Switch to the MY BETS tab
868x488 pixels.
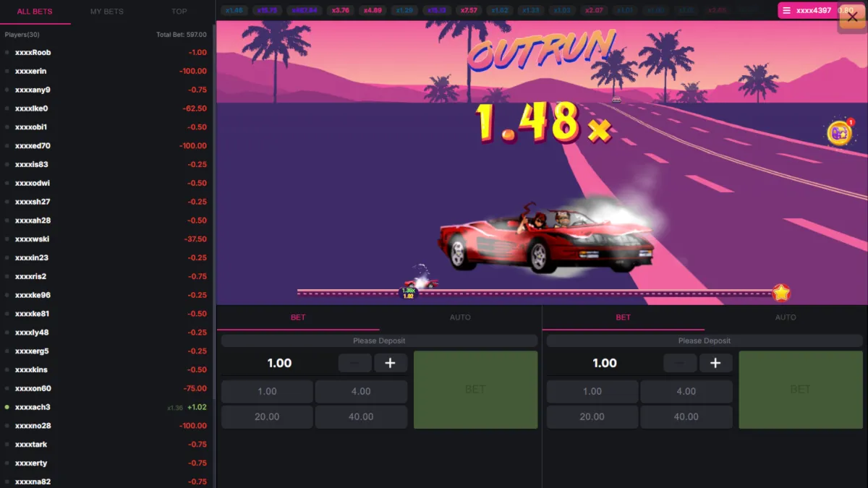click(107, 12)
